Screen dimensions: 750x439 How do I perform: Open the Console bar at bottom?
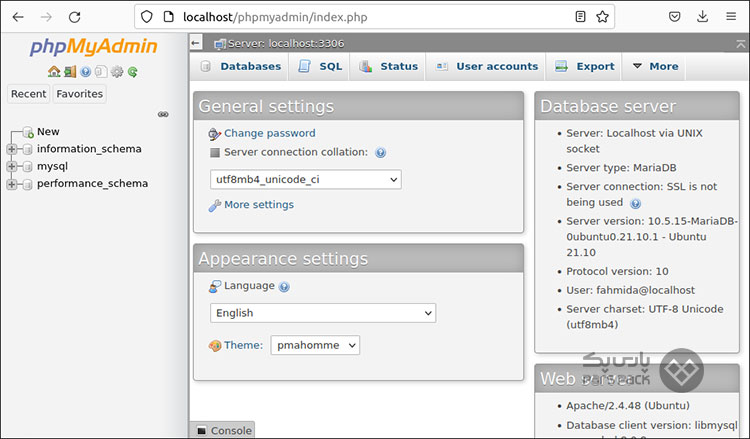222,430
